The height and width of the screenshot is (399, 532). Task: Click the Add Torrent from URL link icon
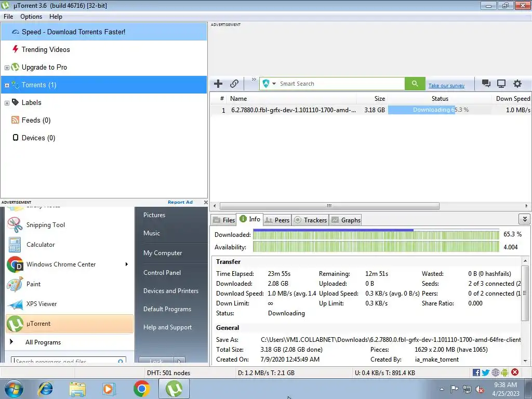(234, 84)
